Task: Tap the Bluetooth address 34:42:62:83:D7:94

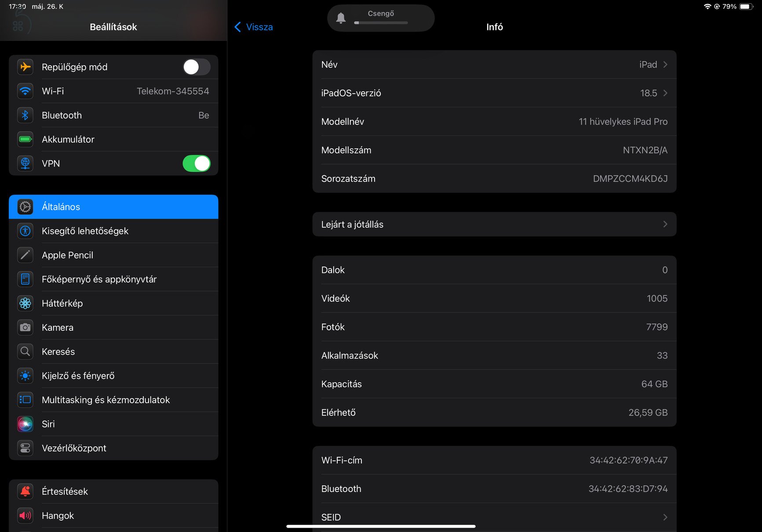Action: coord(628,489)
